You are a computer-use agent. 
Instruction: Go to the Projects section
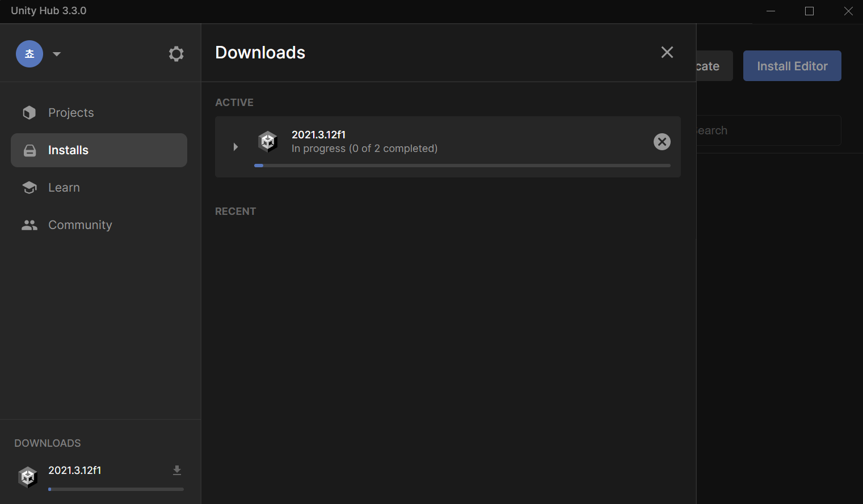pos(99,113)
